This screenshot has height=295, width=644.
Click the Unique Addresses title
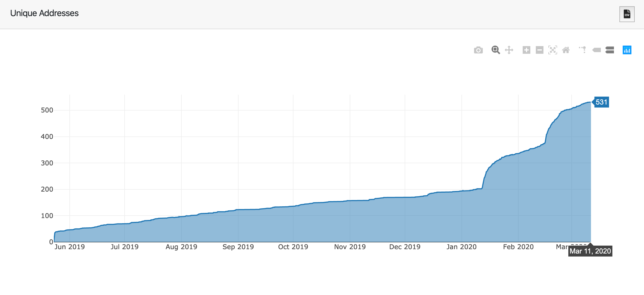[x=44, y=13]
